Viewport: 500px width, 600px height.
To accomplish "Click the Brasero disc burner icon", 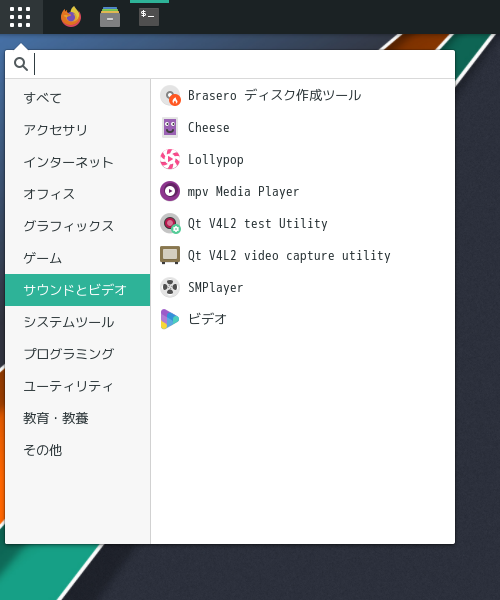I will pos(170,96).
